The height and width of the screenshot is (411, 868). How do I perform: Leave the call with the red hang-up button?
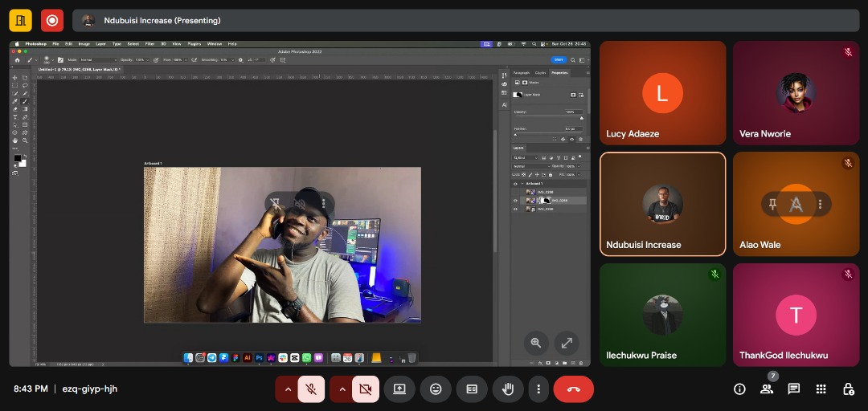point(574,389)
